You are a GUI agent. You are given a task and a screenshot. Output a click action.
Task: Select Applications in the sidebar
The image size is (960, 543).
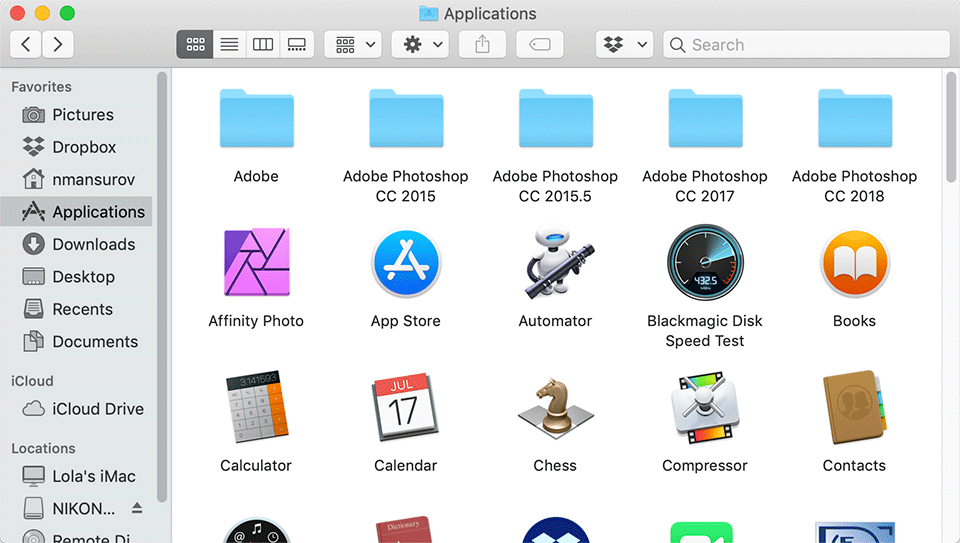pyautogui.click(x=77, y=212)
